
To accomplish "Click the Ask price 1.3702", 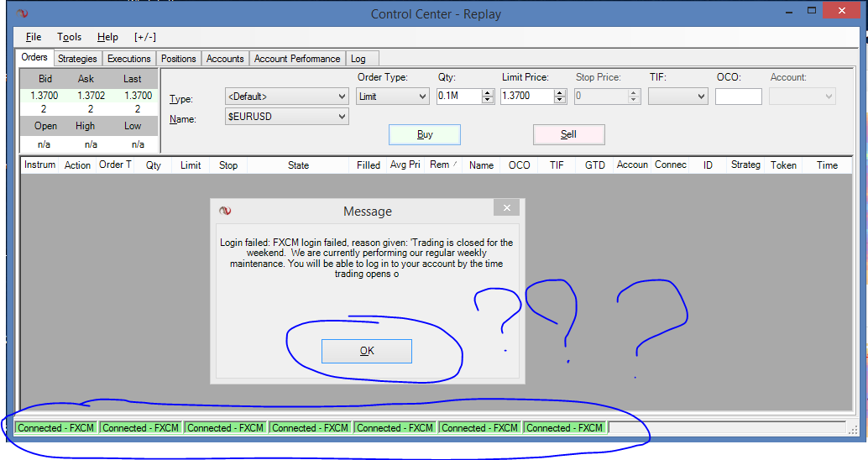I will (91, 96).
